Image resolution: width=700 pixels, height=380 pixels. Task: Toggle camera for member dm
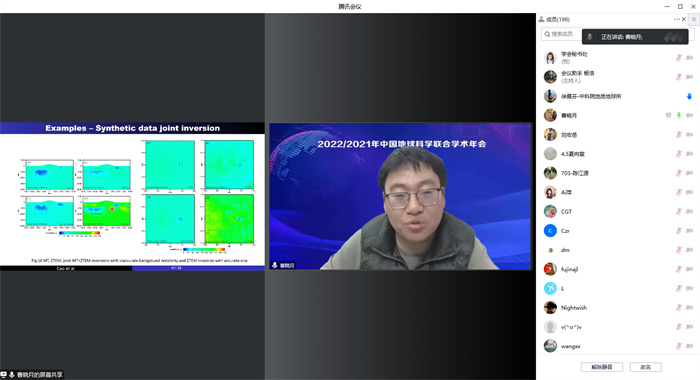tap(689, 250)
